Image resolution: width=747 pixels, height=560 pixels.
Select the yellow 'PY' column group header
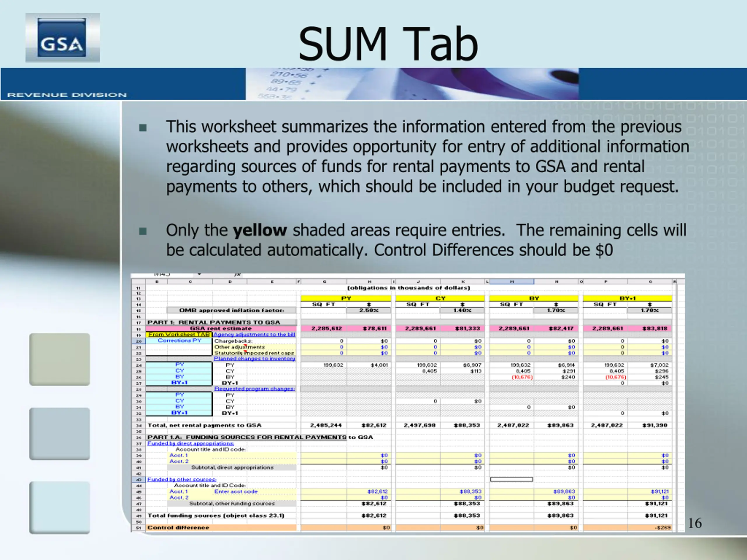click(x=346, y=298)
